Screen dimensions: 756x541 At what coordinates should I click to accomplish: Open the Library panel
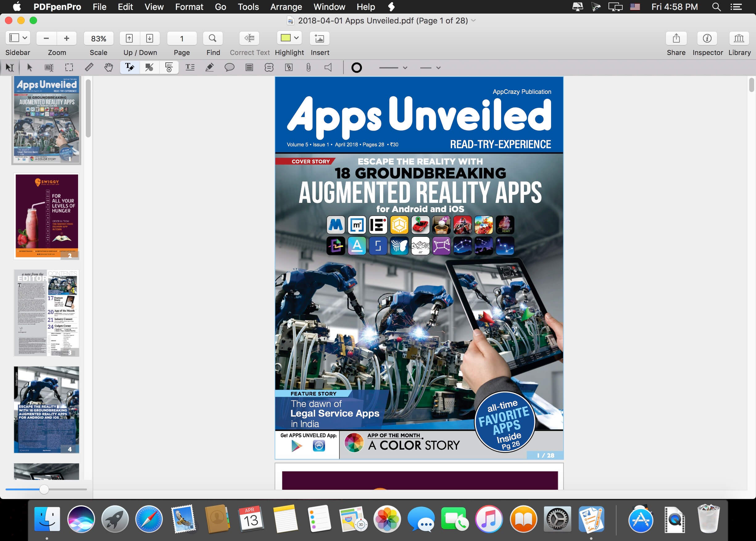tap(739, 38)
